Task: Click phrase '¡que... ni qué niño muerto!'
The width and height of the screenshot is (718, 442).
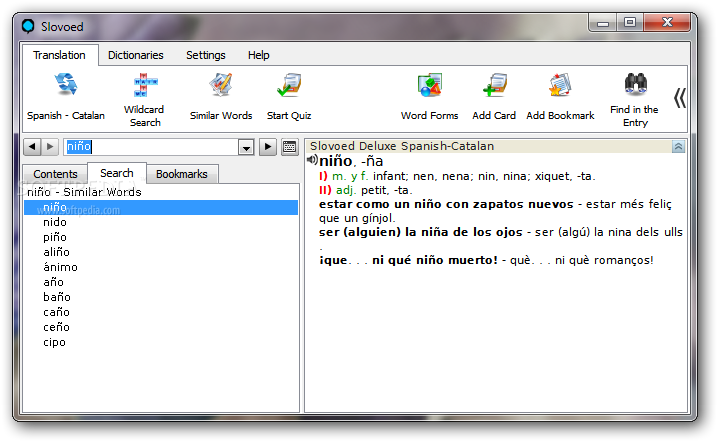Action: pos(408,260)
